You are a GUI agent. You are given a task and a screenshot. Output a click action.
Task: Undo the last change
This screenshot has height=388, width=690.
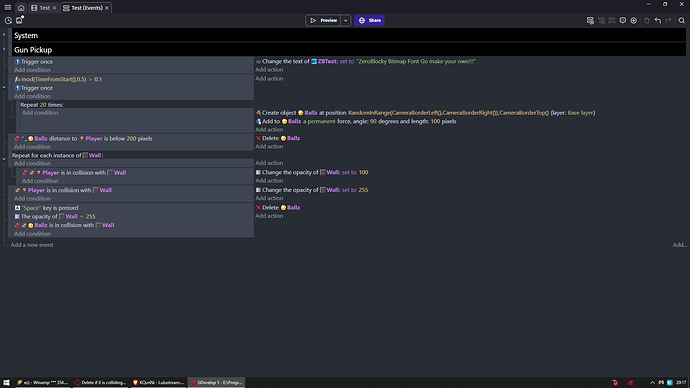pos(657,20)
